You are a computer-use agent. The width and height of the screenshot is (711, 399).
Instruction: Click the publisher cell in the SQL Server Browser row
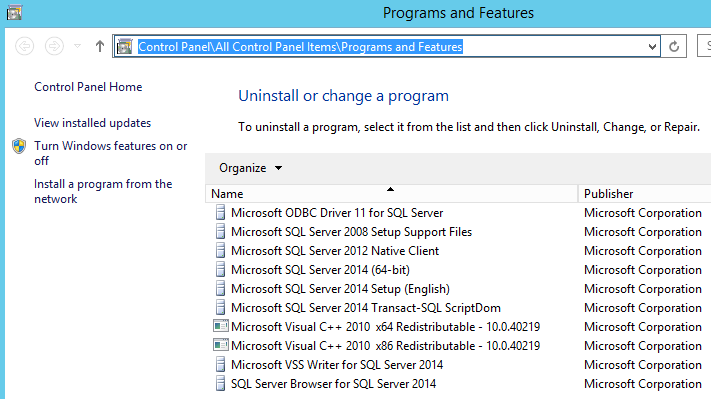tap(643, 384)
